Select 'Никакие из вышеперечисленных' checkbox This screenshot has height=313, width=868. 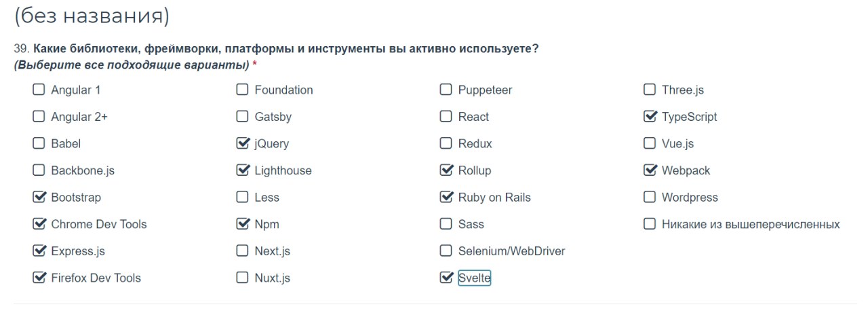(649, 224)
